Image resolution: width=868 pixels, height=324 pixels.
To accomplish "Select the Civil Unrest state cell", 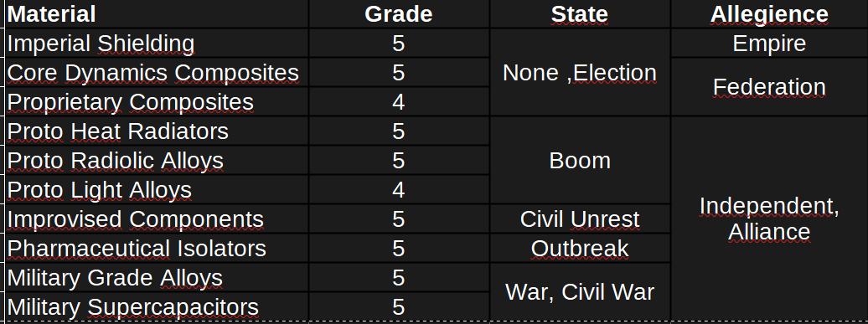I will (580, 219).
